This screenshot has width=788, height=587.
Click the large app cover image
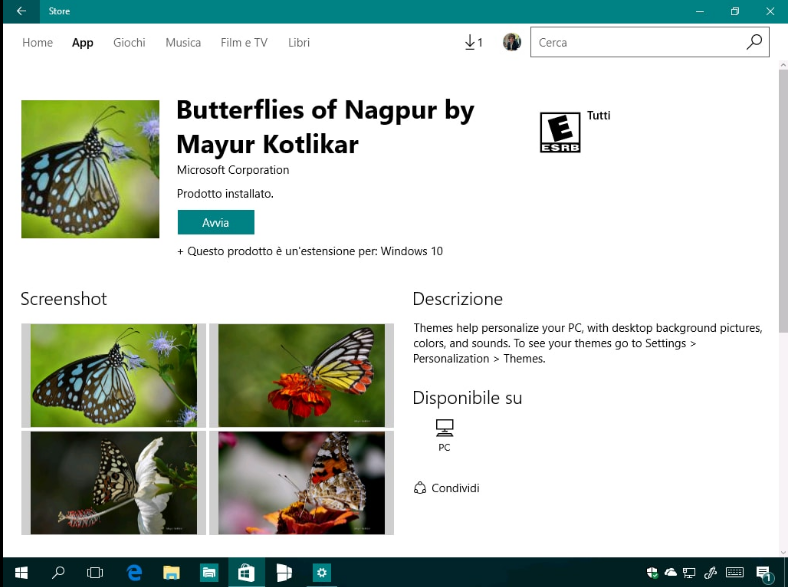click(90, 169)
